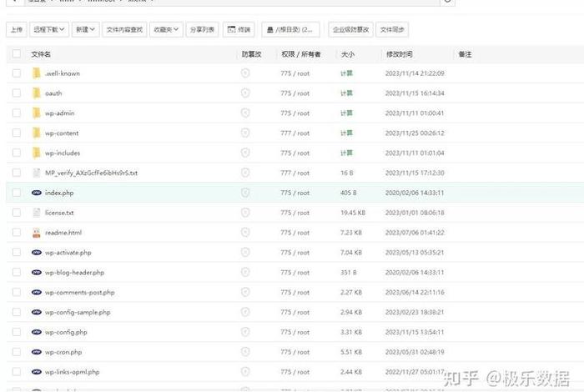The width and height of the screenshot is (584, 392).
Task: Check the box next to wp-activate.php
Action: pos(16,253)
